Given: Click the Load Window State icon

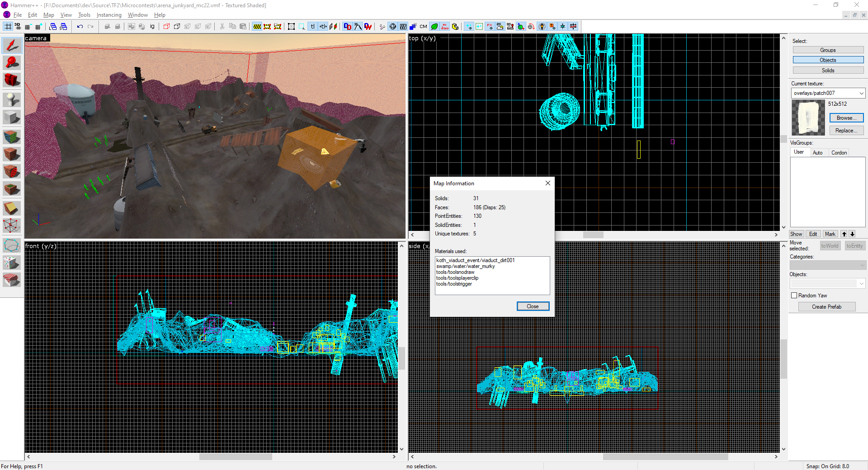Looking at the screenshot, I should pos(53,27).
